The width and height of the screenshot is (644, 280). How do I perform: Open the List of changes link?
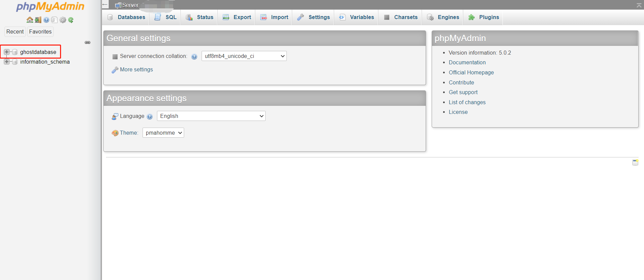(x=467, y=102)
